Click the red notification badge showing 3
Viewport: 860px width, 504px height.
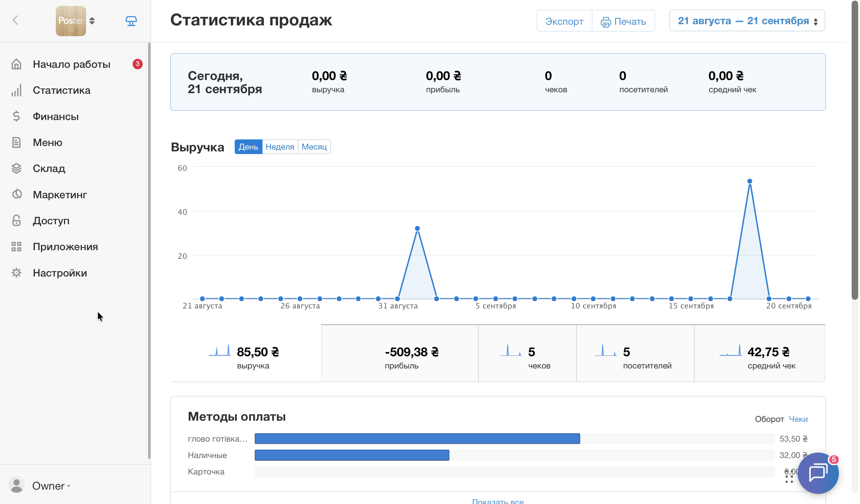click(138, 64)
